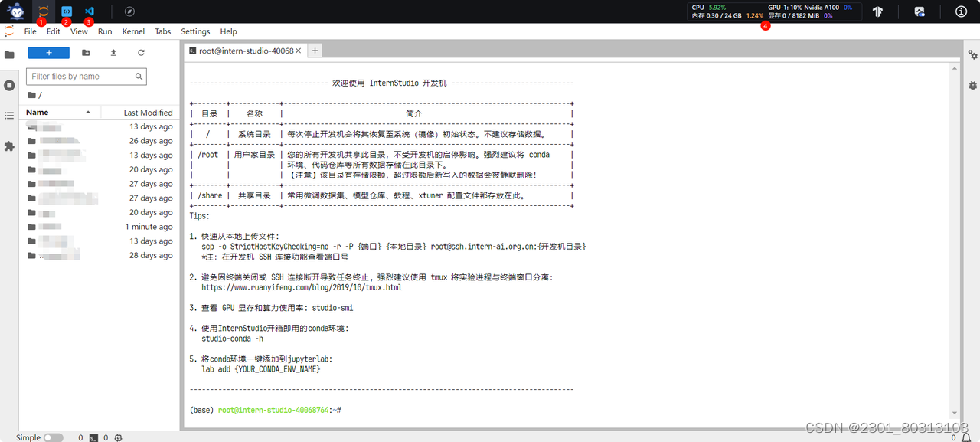The image size is (980, 442).
Task: Open the Table of Contents sidebar
Action: point(9,116)
